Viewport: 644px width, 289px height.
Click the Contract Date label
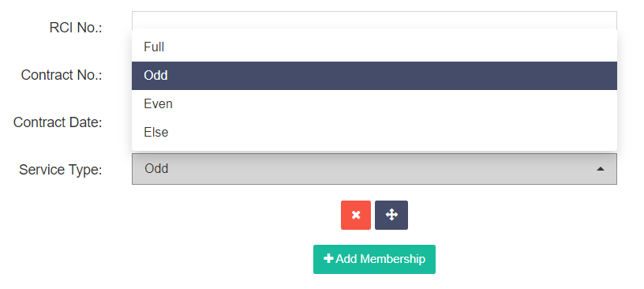58,122
